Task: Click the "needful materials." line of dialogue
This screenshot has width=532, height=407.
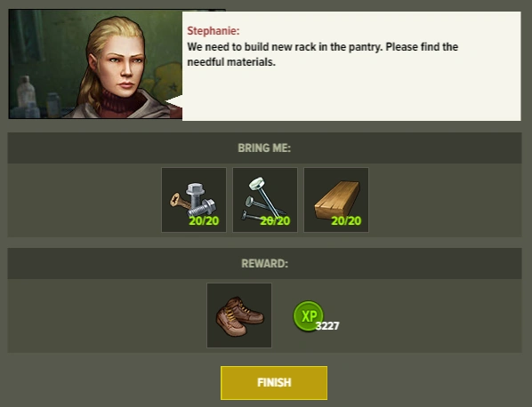Action: (231, 62)
